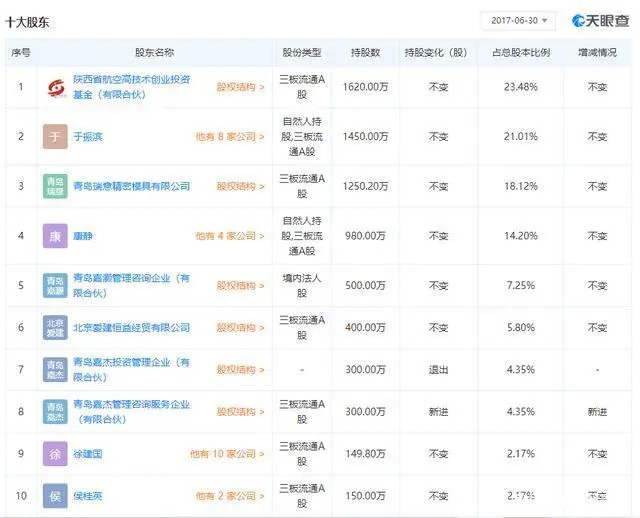Open shareholder link 侯桂英
Viewport: 640px width, 518px height.
[x=88, y=496]
